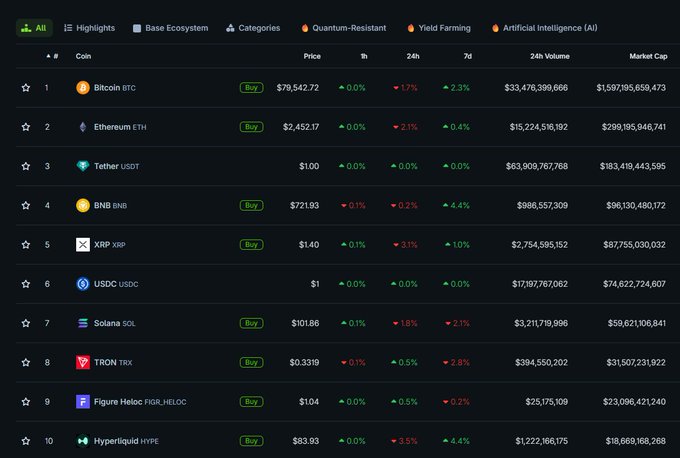Sort by the Price column header
Image resolution: width=680 pixels, height=458 pixels.
pos(312,56)
